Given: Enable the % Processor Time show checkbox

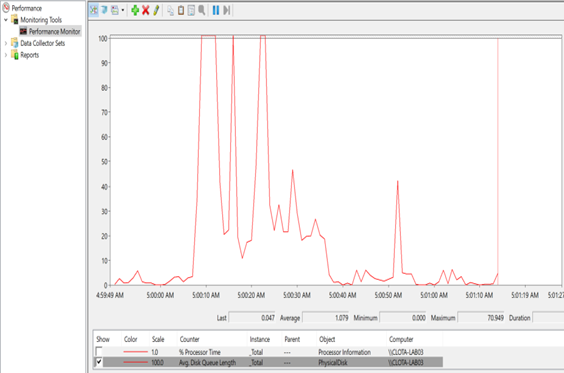Looking at the screenshot, I should [x=99, y=351].
